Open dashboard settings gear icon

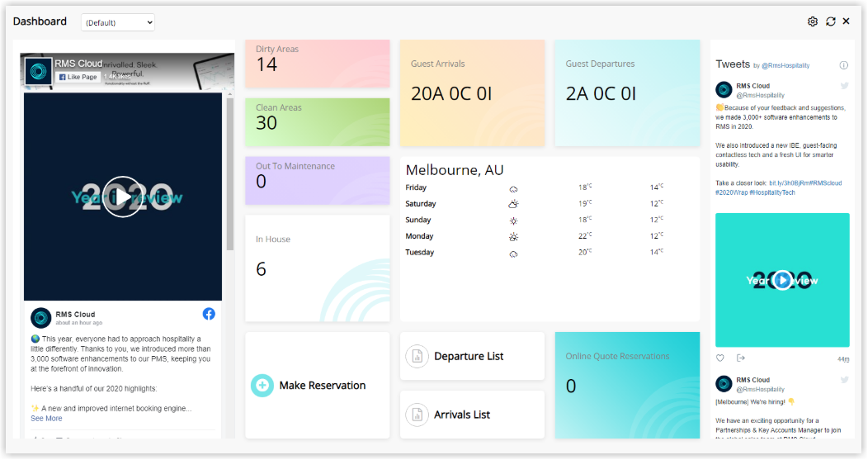(812, 21)
